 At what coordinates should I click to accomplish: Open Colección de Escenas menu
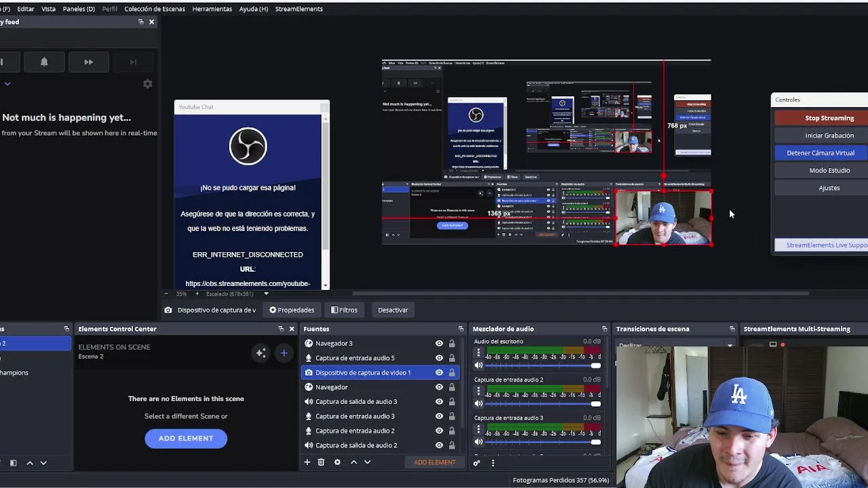coord(155,9)
